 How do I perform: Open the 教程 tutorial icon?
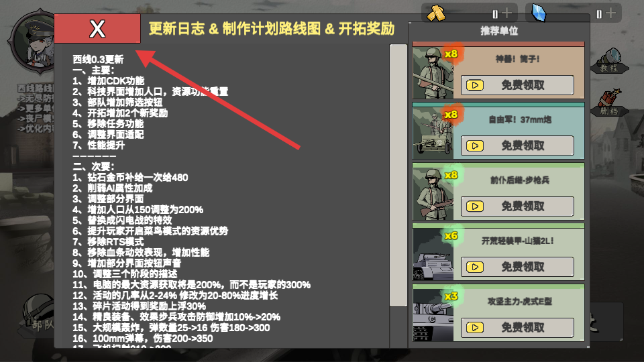tap(610, 61)
